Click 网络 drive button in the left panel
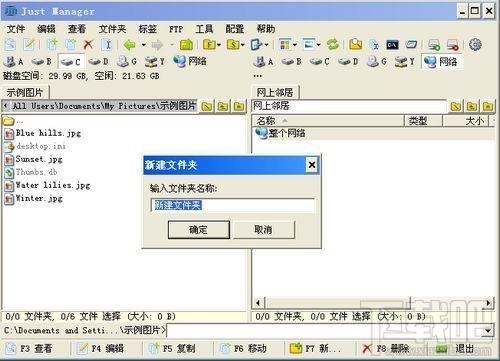Image resolution: width=500 pixels, height=361 pixels. tap(190, 61)
